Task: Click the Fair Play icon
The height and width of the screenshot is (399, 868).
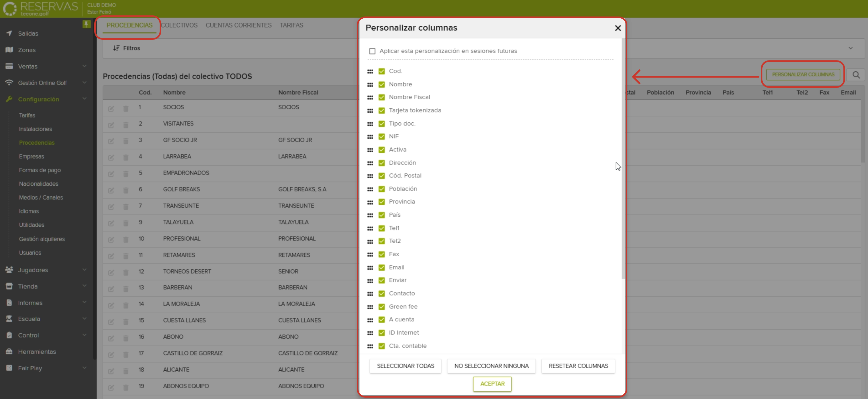Action: click(9, 368)
